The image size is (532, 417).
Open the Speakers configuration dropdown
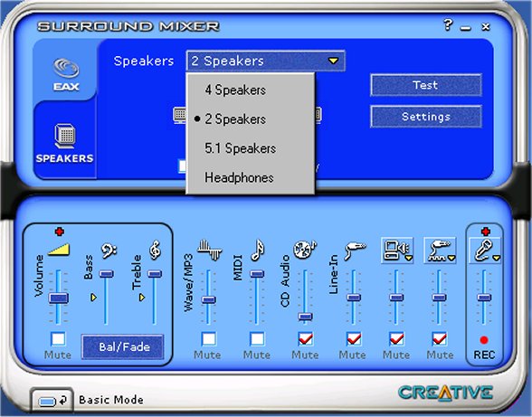(266, 62)
